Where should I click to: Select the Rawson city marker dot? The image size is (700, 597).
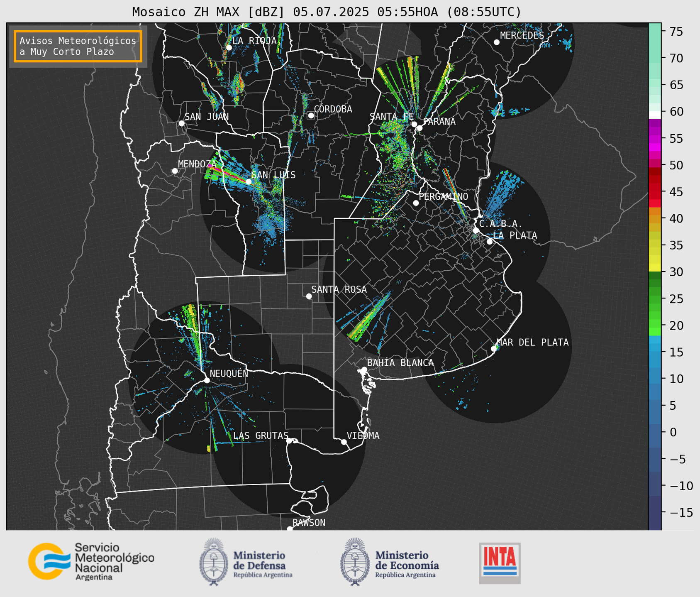(x=290, y=528)
